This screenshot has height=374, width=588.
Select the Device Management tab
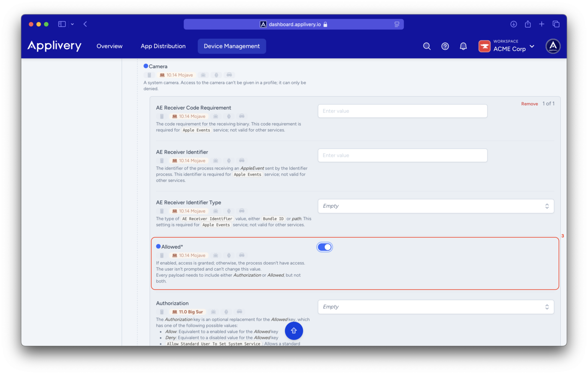pyautogui.click(x=232, y=46)
